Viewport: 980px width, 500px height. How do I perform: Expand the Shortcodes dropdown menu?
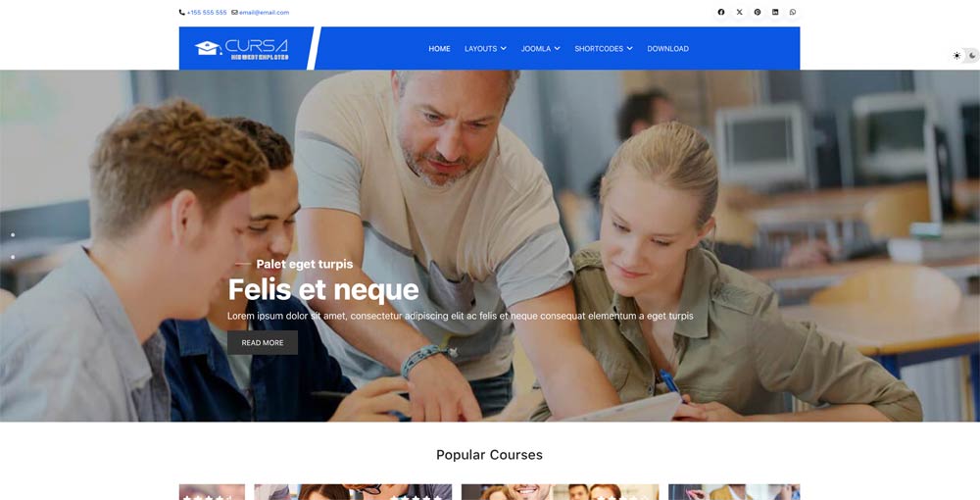click(604, 49)
